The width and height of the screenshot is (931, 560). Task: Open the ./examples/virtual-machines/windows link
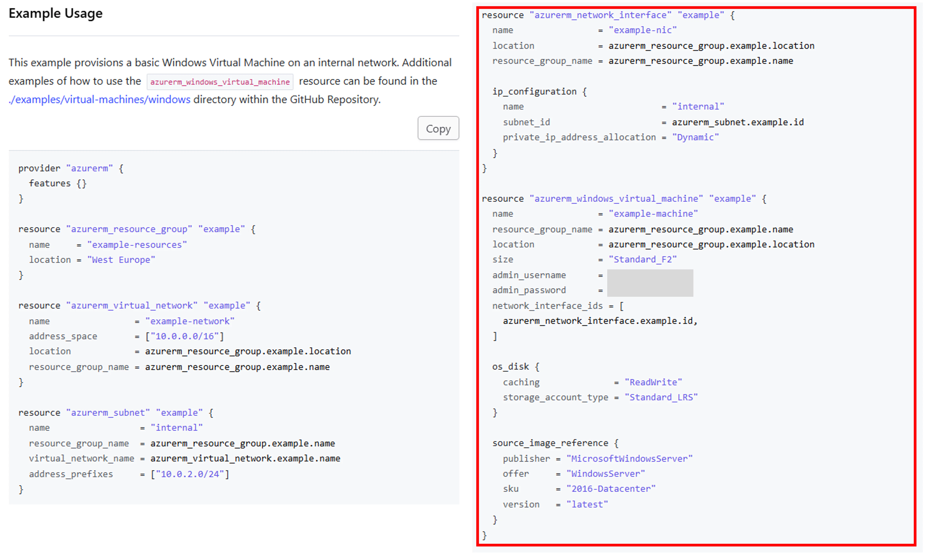pos(100,99)
